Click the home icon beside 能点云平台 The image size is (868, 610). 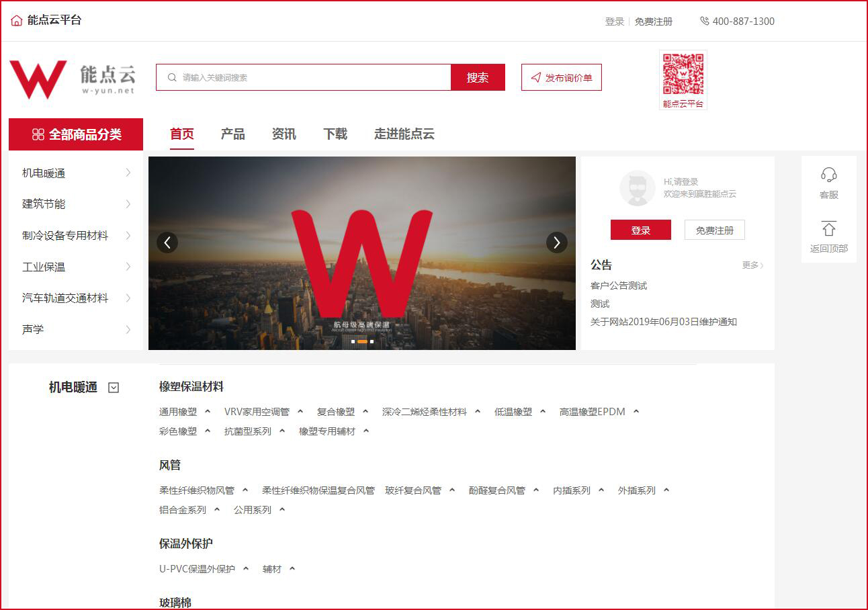point(17,20)
